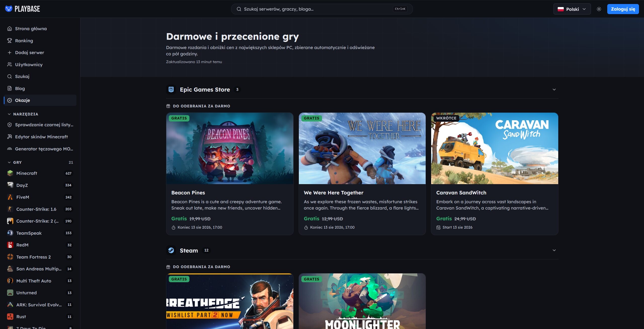The width and height of the screenshot is (644, 329).
Task: Go to Użytkownicy page
Action: (40, 65)
